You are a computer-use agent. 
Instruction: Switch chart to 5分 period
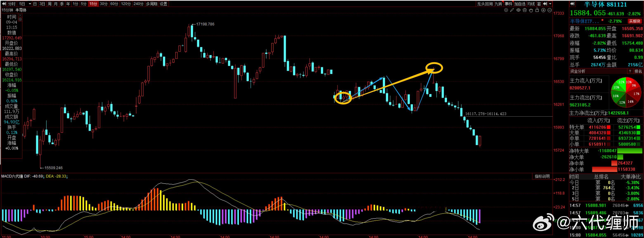pos(84,4)
